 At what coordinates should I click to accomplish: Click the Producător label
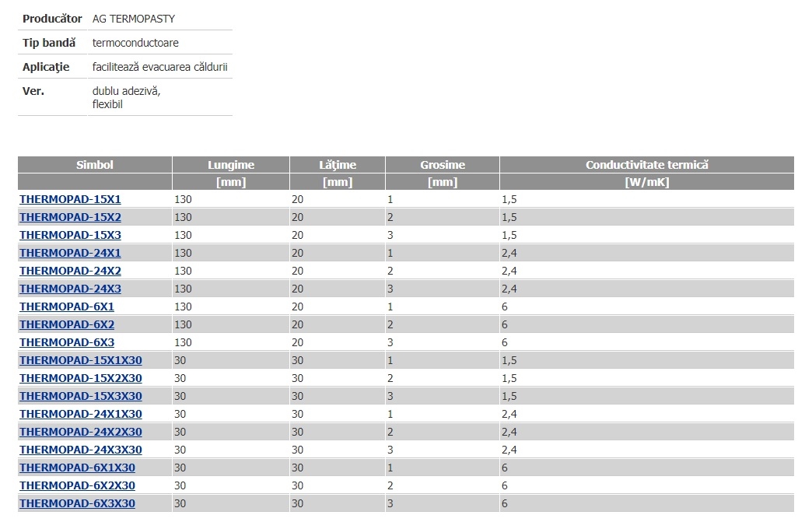[52, 19]
